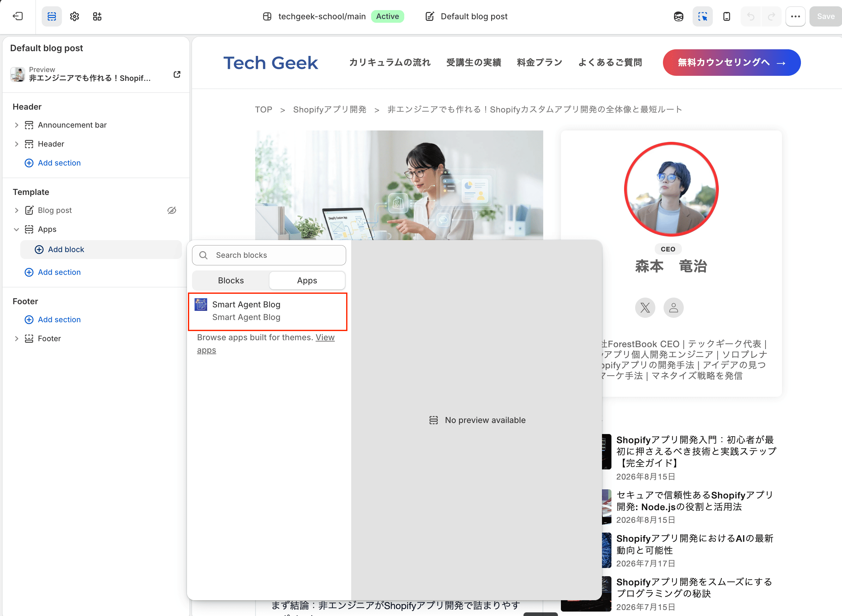Open article Shopifyアプリ開発におけるAIの最新動向

695,544
